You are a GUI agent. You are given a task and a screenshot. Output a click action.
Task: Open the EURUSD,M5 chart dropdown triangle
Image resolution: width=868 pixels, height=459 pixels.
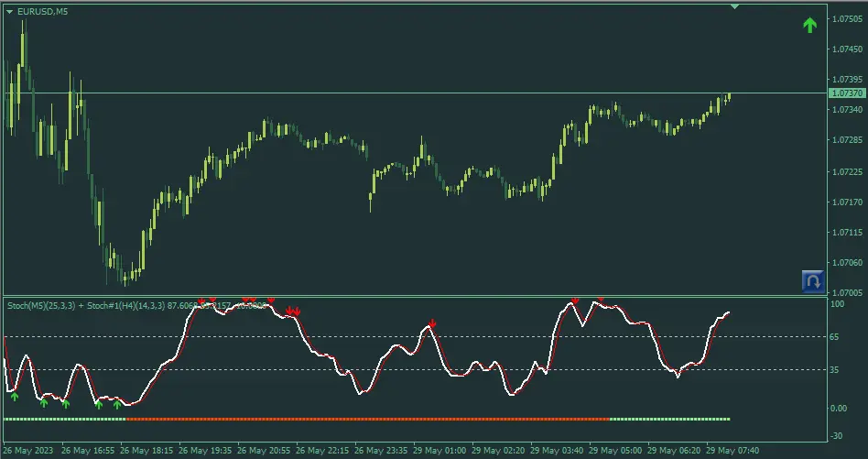click(x=9, y=11)
